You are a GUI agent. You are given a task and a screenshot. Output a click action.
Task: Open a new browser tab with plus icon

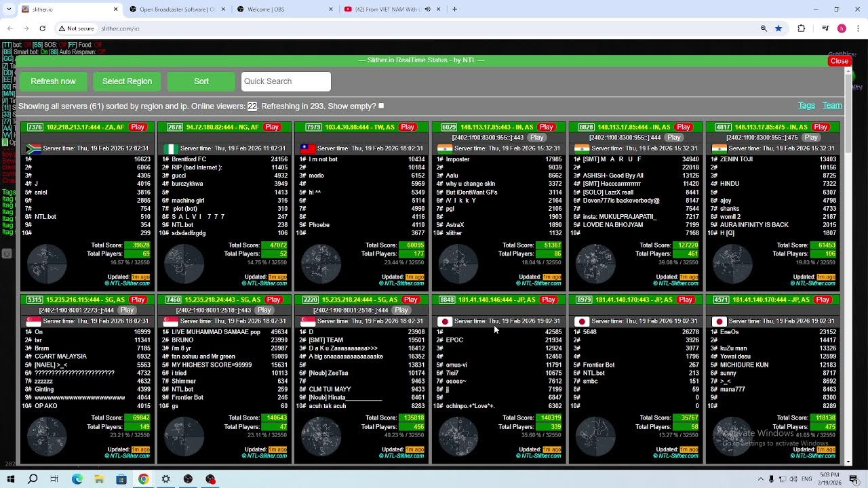click(454, 9)
